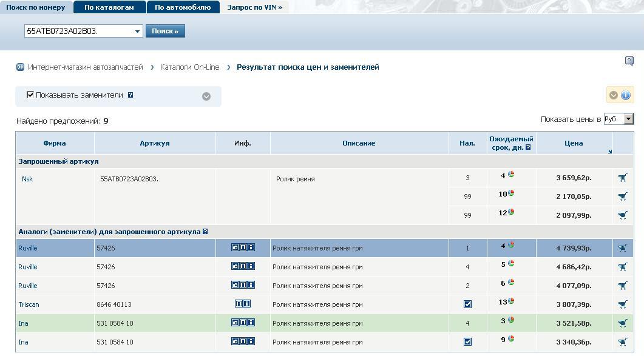Open Ruville link in 4 739,93р. row
The width and height of the screenshot is (644, 356).
tap(28, 248)
